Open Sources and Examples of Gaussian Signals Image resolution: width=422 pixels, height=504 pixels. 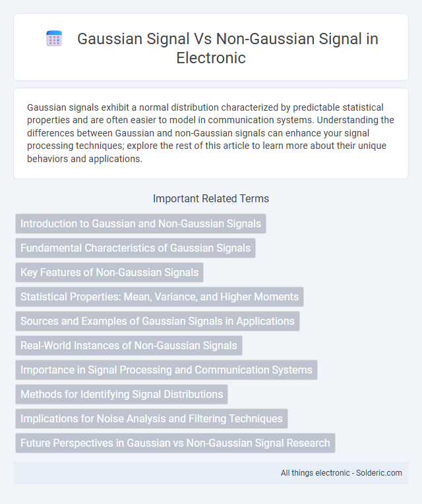(158, 321)
